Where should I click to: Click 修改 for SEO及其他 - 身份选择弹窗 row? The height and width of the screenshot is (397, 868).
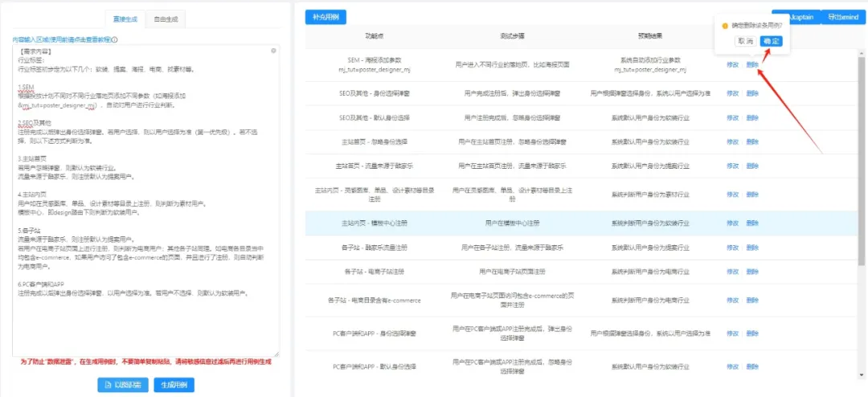[x=732, y=93]
